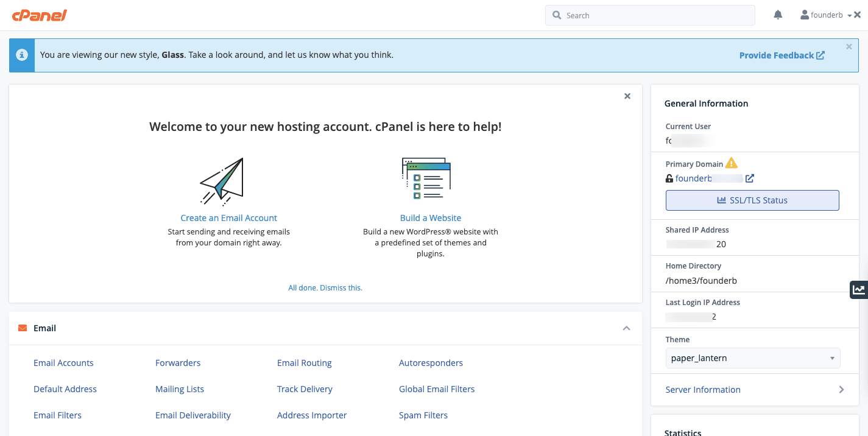Open Track Delivery
The width and height of the screenshot is (868, 436).
[305, 389]
